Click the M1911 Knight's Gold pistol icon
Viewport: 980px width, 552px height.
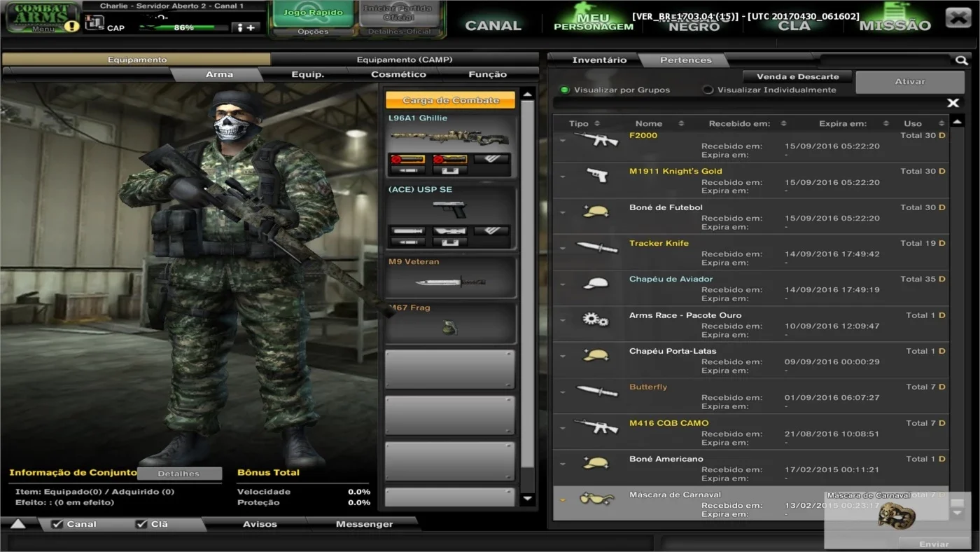(596, 174)
